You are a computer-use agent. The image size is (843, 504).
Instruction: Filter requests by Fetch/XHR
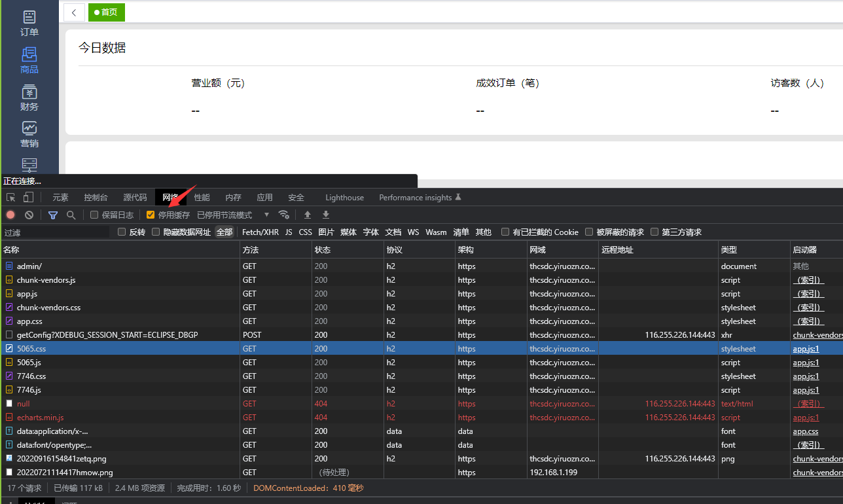point(260,232)
